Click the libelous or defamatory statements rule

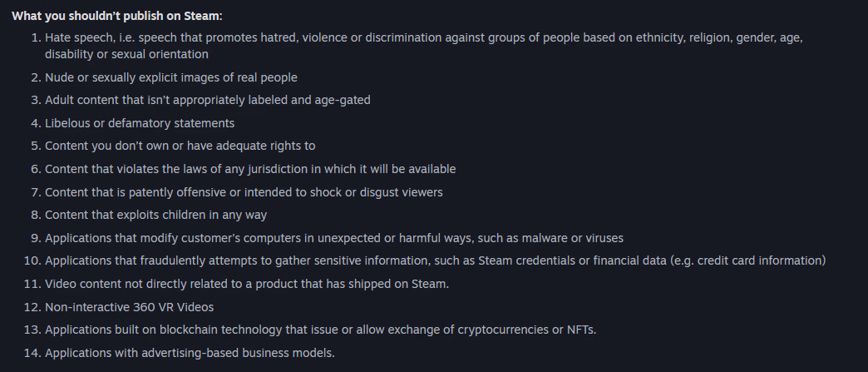[x=140, y=123]
